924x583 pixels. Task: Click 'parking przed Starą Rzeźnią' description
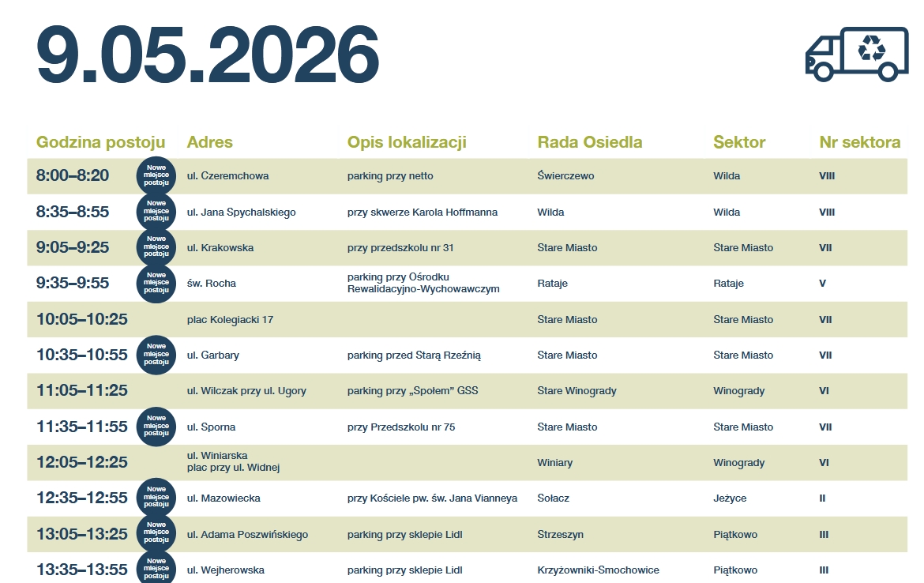[x=414, y=355]
